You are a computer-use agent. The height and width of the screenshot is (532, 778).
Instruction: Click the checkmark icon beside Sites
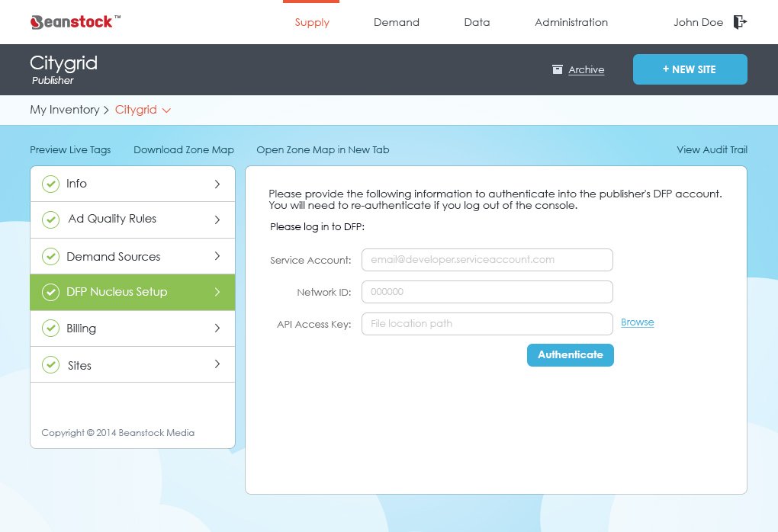click(50, 365)
